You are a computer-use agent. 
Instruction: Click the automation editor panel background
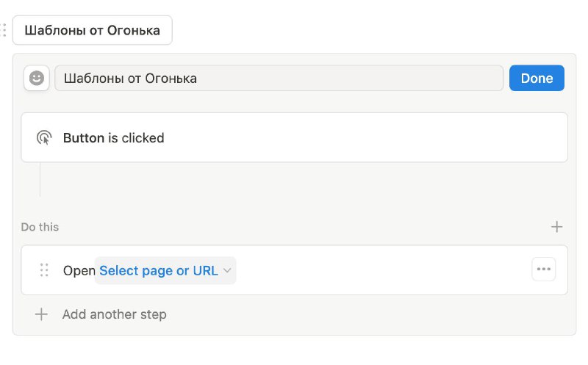pyautogui.click(x=295, y=195)
